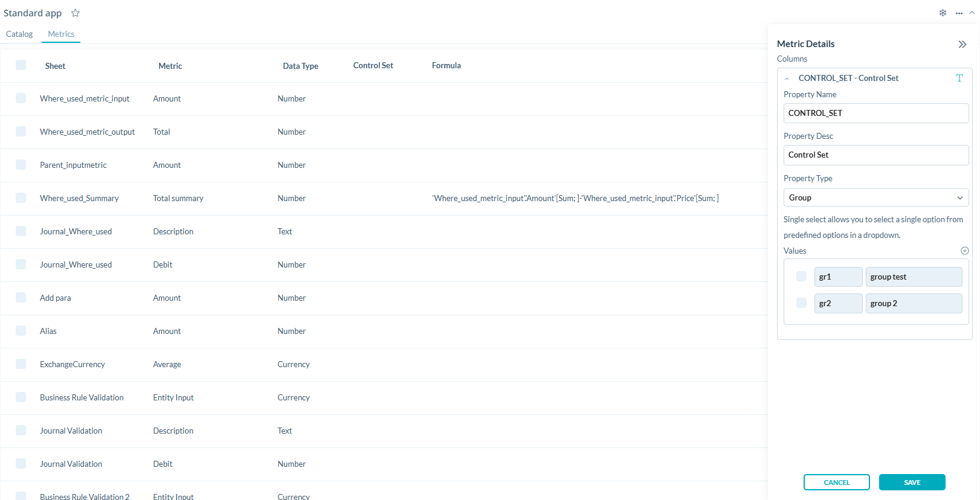This screenshot has width=980, height=500.
Task: Edit the Property Desc field
Action: [875, 155]
